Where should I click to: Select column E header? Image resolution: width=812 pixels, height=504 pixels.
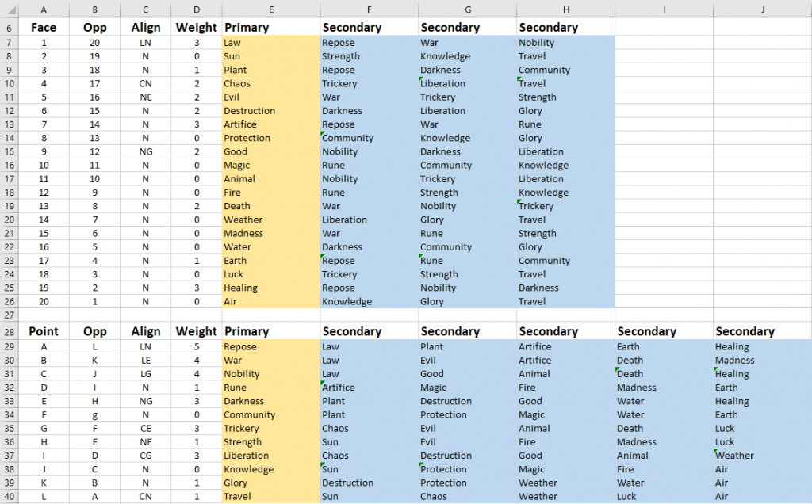point(271,10)
